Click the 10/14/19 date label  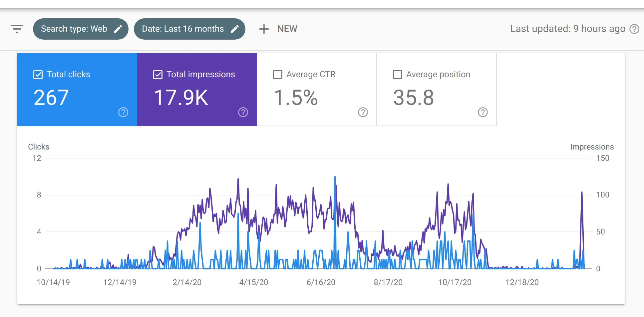[53, 282]
